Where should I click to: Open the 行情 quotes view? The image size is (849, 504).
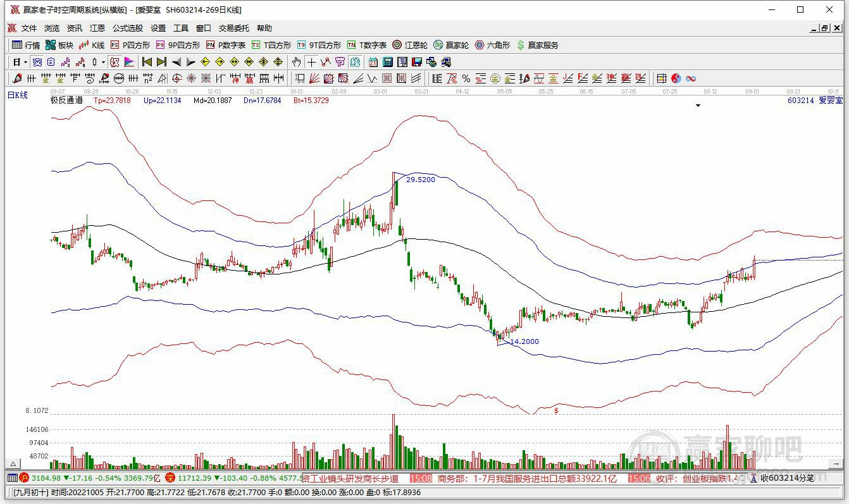point(26,45)
